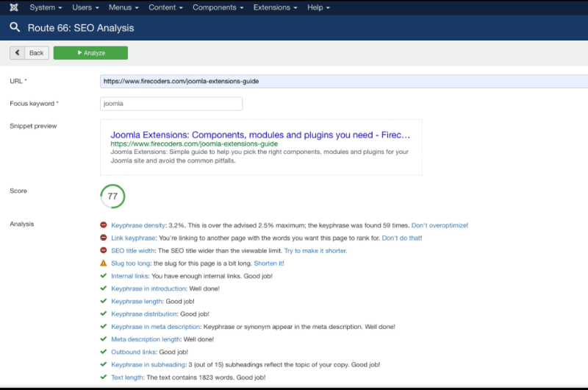
Task: Click the back arrow icon button
Action: 17,53
